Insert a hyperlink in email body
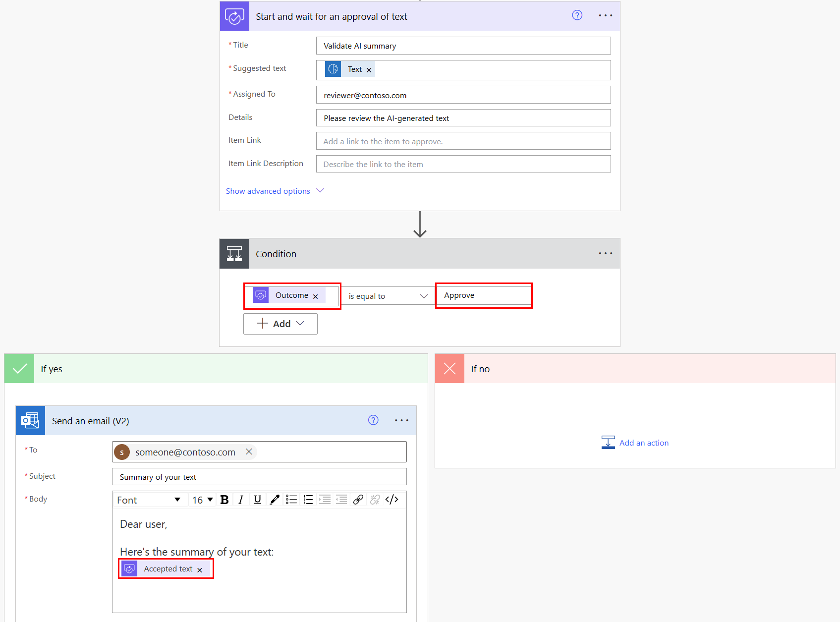This screenshot has width=840, height=622. (358, 500)
